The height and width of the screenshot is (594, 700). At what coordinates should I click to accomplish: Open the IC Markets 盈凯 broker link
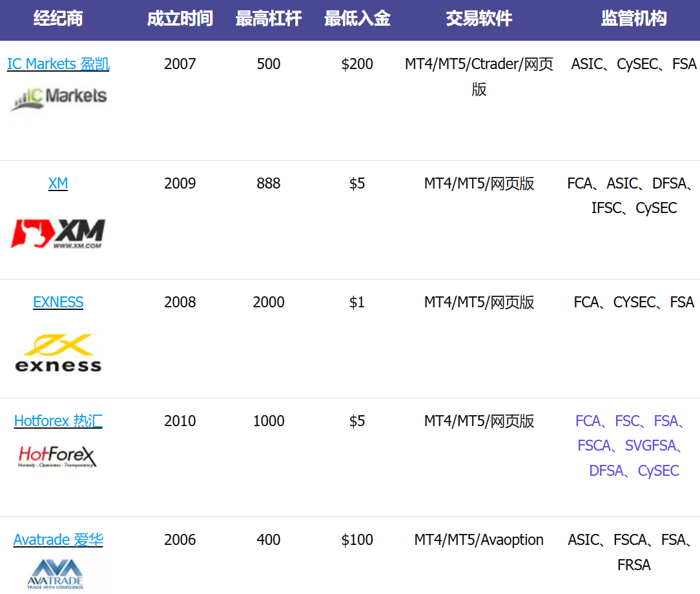coord(58,65)
